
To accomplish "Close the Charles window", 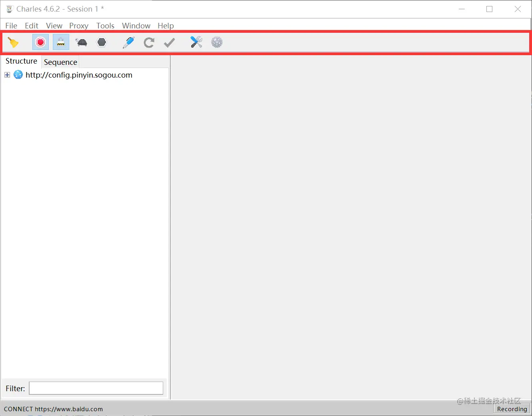I will [x=518, y=9].
